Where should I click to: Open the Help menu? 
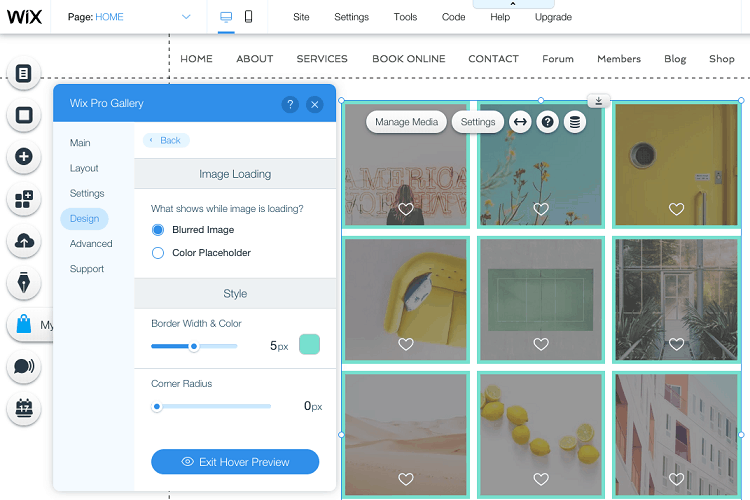500,17
